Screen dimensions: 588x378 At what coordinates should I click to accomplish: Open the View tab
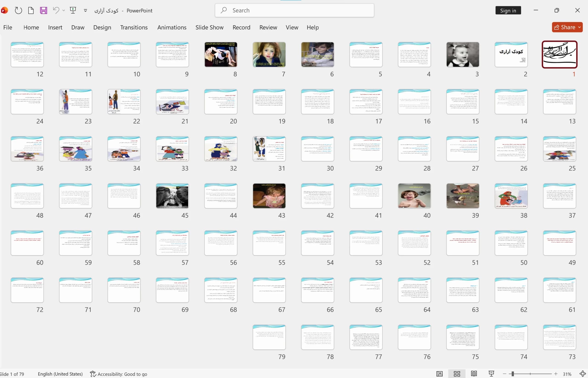click(x=292, y=27)
